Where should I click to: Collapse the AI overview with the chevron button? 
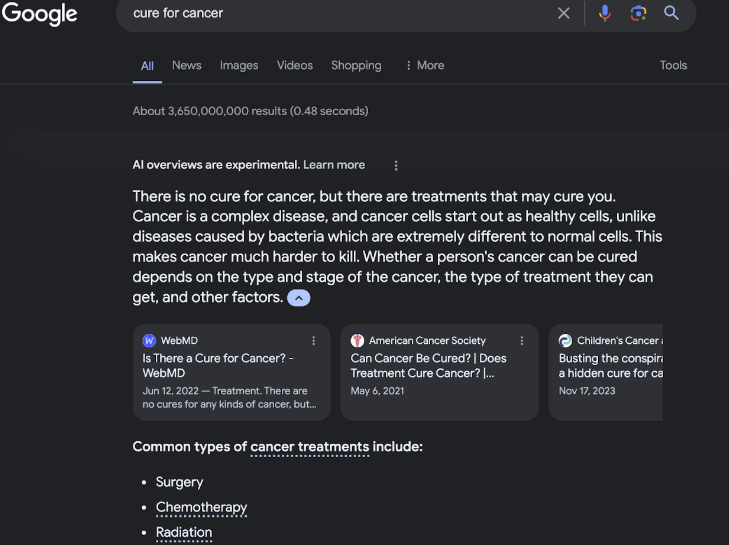(x=298, y=298)
